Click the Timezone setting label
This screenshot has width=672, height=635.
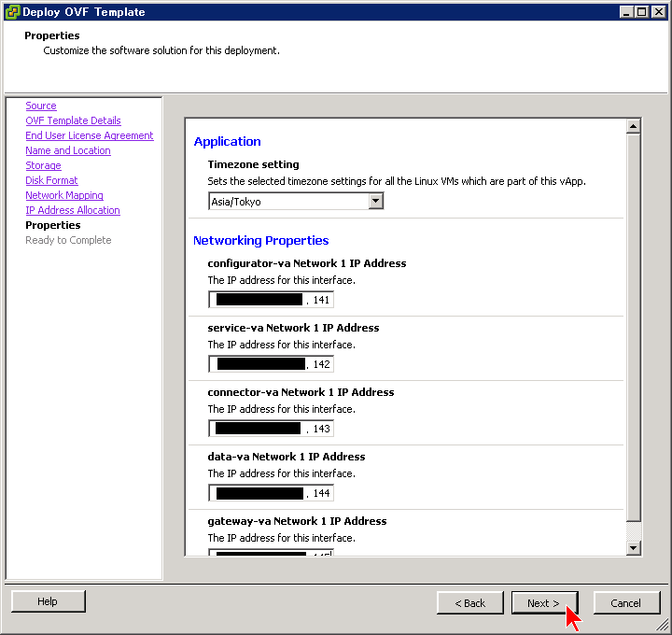[x=253, y=164]
